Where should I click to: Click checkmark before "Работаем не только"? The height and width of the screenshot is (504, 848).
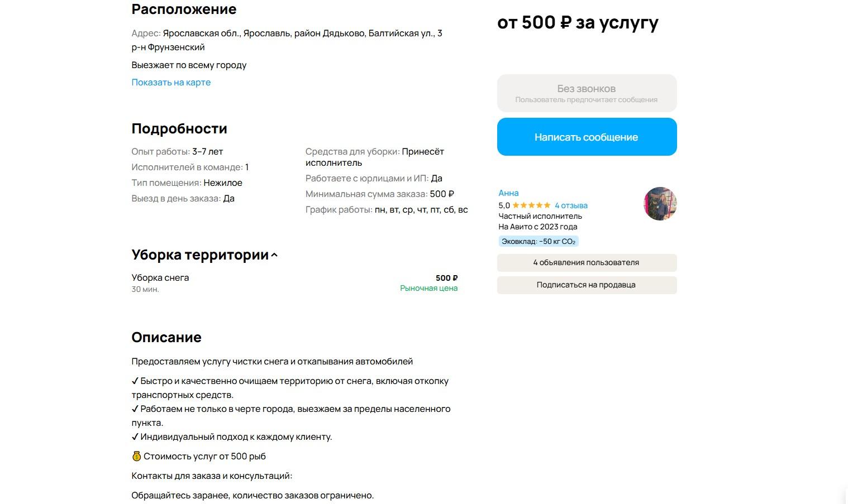tap(135, 409)
